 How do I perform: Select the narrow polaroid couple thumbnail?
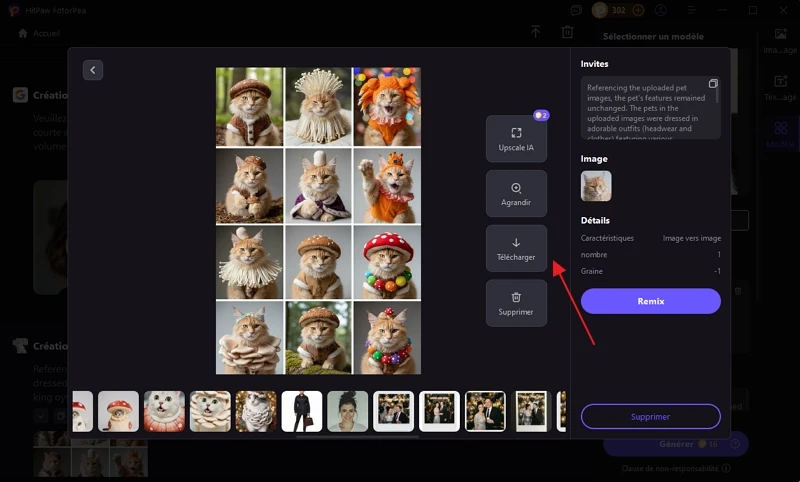[x=531, y=412]
